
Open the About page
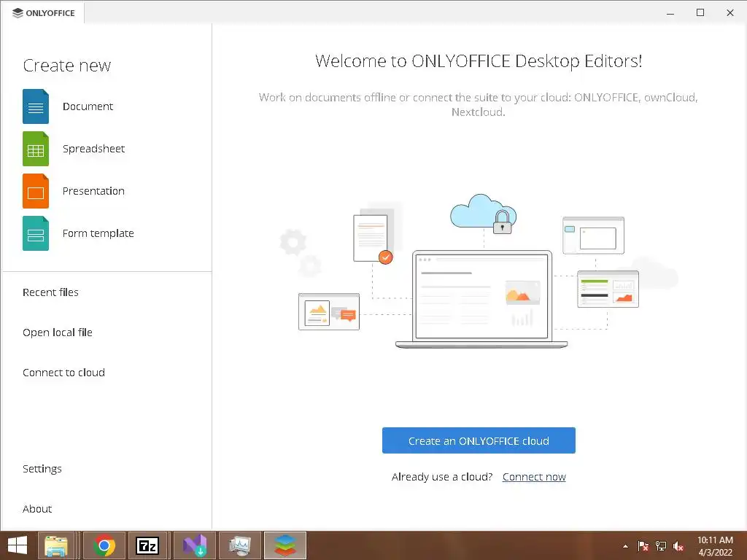[x=37, y=508]
